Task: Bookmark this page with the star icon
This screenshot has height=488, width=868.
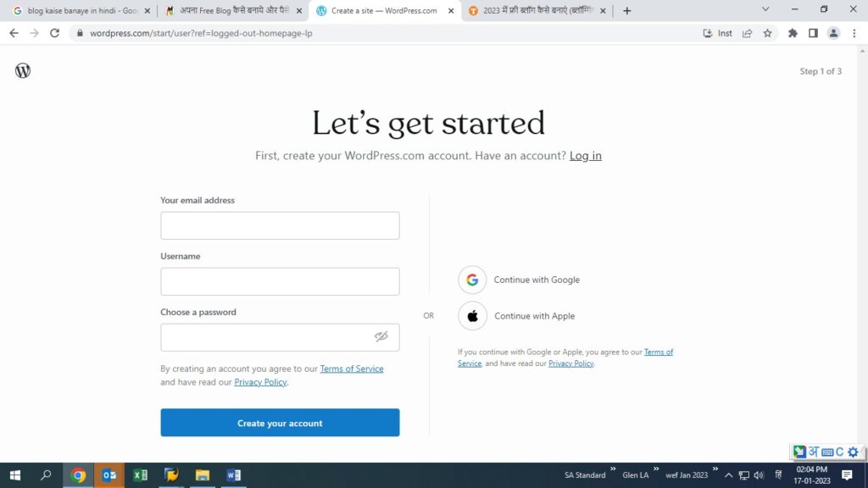Action: pyautogui.click(x=767, y=33)
